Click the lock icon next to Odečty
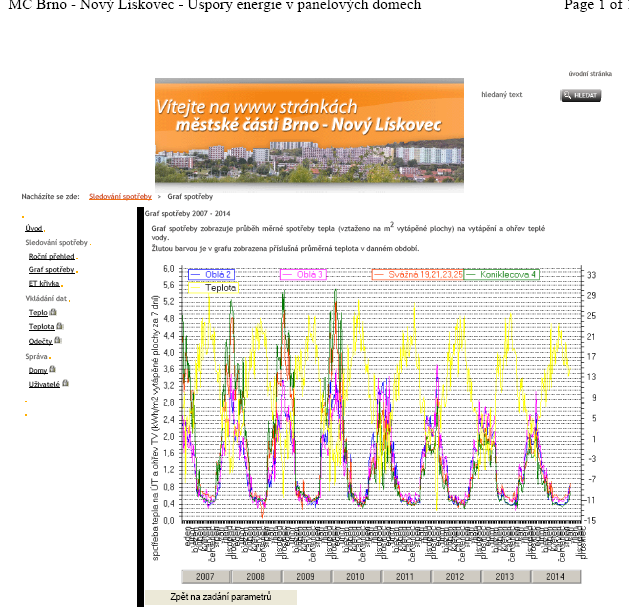This screenshot has width=629, height=607. (58, 340)
